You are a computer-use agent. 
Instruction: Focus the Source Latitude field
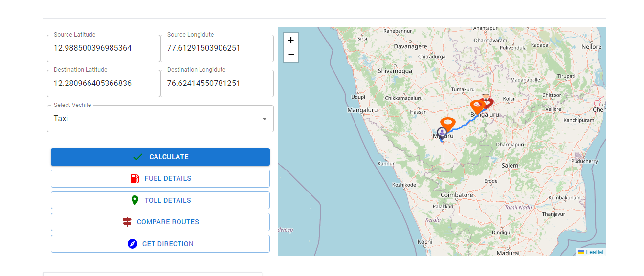pos(104,48)
